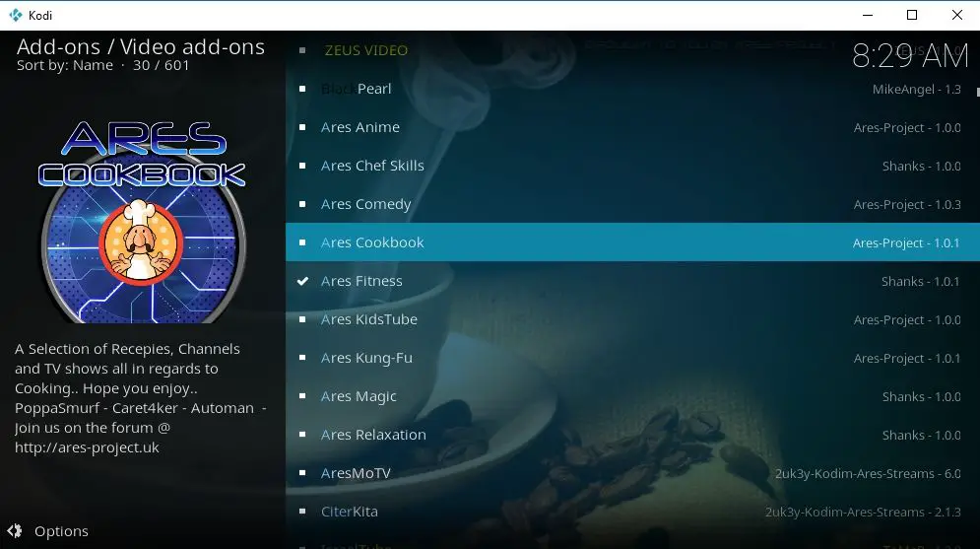
Task: Click the bullet beside AresMoTV
Action: pos(302,473)
